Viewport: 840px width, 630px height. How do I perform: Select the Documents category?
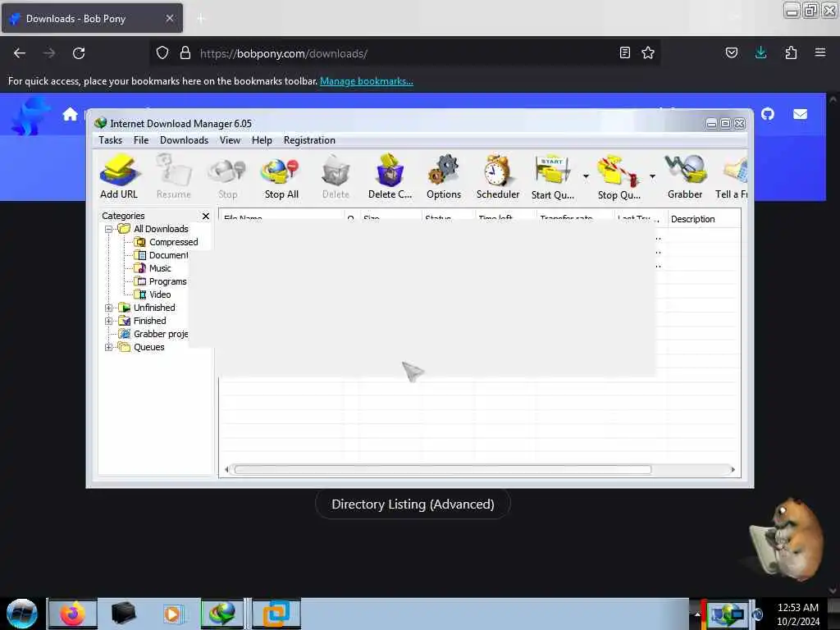click(162, 256)
